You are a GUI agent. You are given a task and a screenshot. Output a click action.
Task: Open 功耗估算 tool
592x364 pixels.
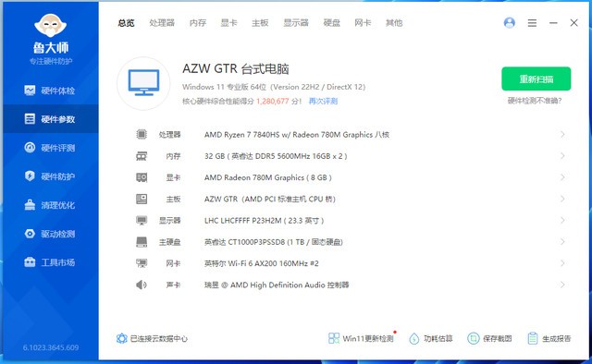431,338
